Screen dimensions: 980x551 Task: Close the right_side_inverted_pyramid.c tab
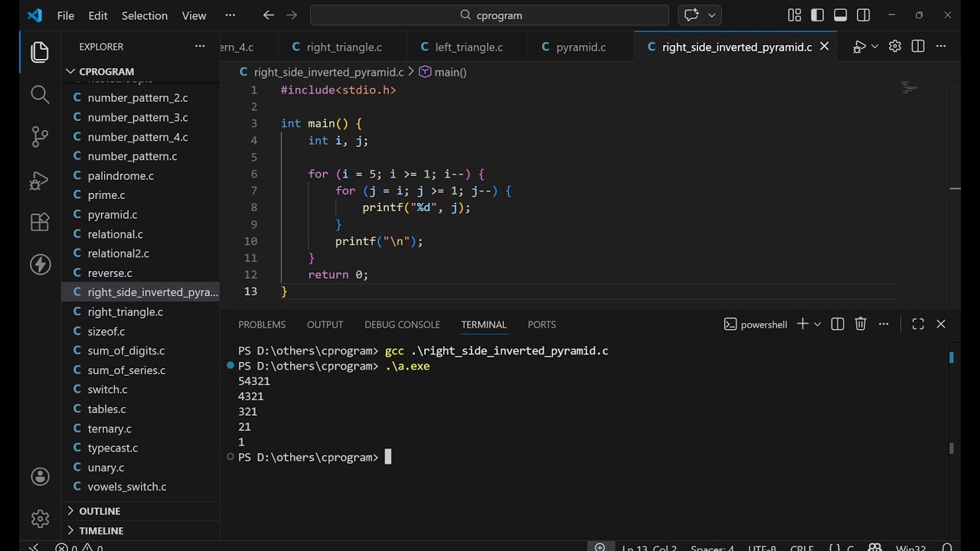tap(825, 47)
